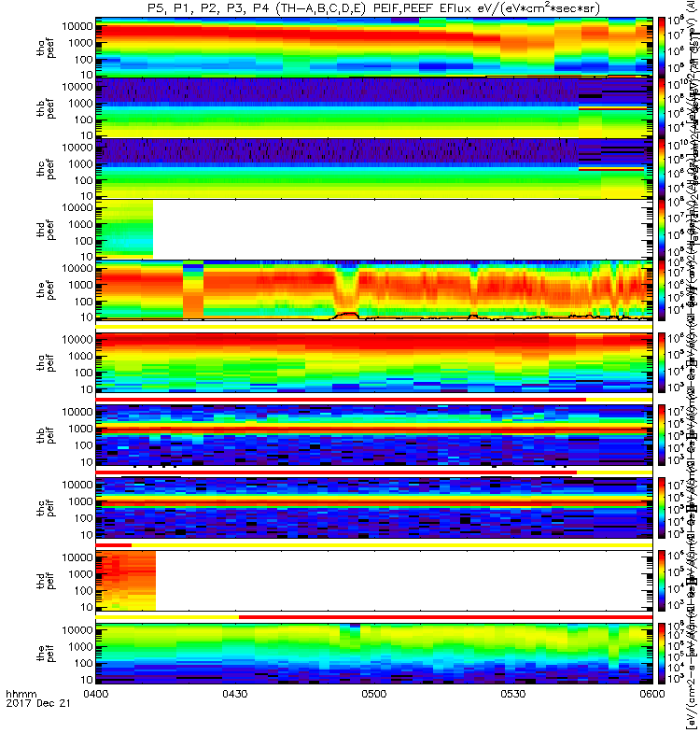Click the "1000" tick in thb peef panel
Image resolution: width=700 pixels, height=747 pixels.
coord(80,104)
